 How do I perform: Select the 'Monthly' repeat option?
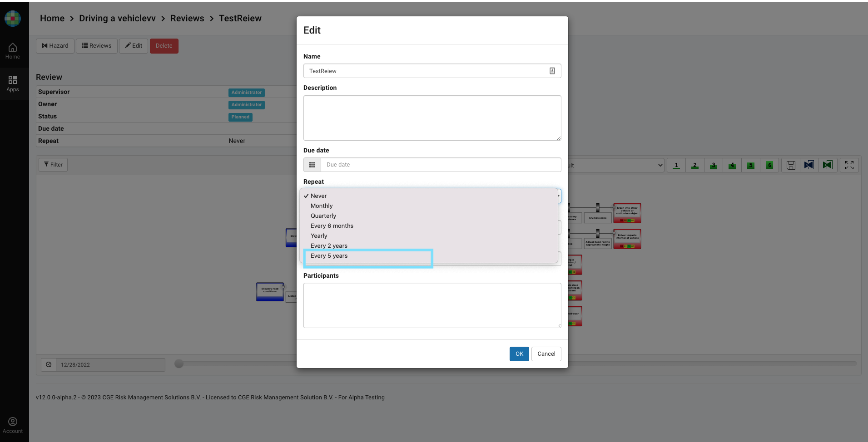coord(322,206)
